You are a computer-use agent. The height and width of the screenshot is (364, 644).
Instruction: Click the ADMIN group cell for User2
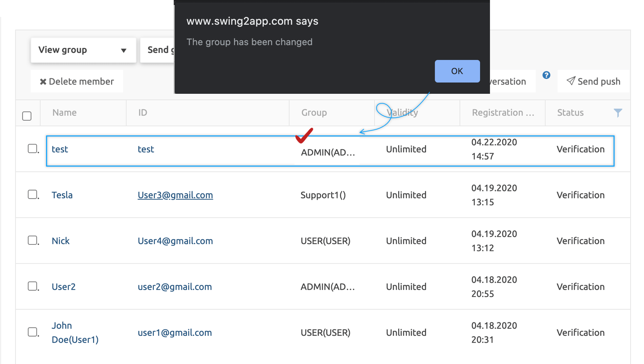[x=327, y=287]
